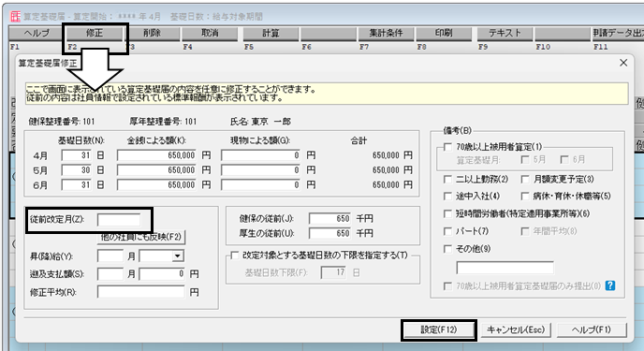This screenshot has width=644, height=351.
Task: Check 二以上勤務(2) option
Action: tap(447, 180)
